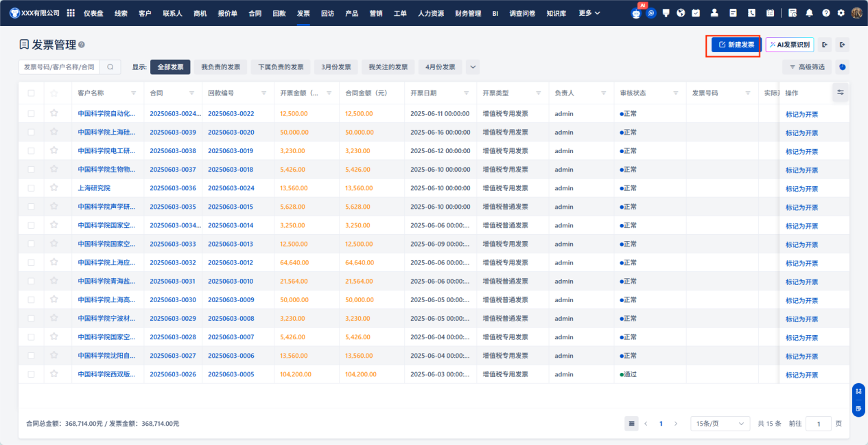Image resolution: width=868 pixels, height=445 pixels.
Task: Open the 开票类型 column filter arrow
Action: click(539, 93)
